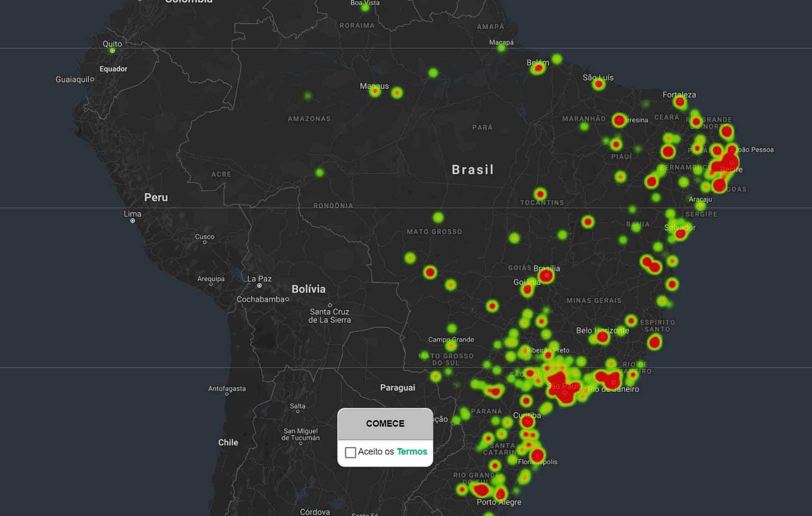Click the PIAUÍ state label
Image resolution: width=812 pixels, height=516 pixels.
pos(622,157)
